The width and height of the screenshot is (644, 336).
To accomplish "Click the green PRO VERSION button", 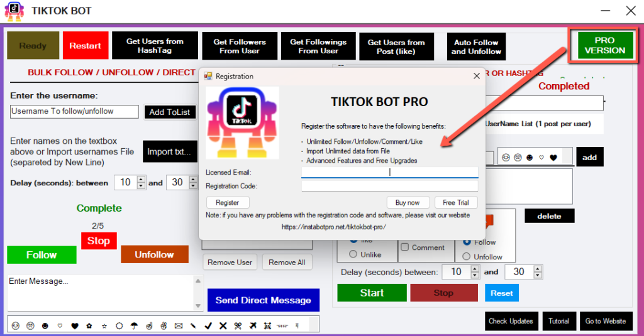I will pos(605,46).
